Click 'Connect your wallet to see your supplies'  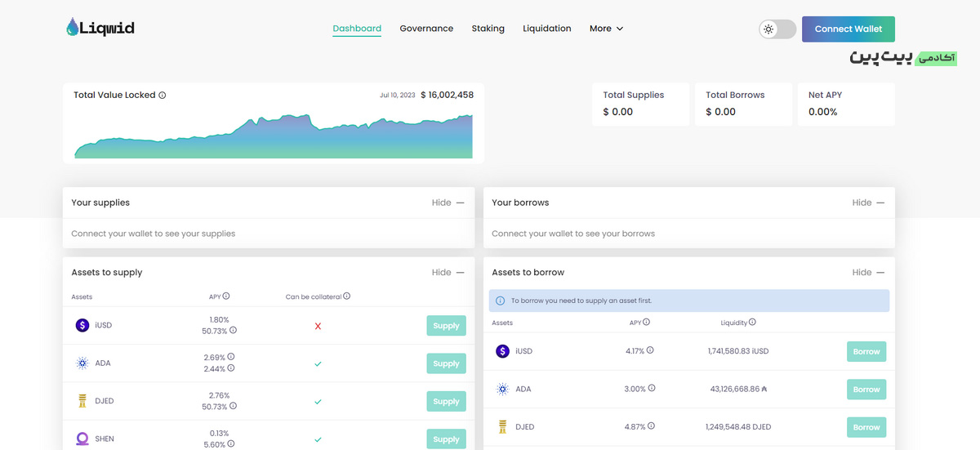(x=154, y=234)
